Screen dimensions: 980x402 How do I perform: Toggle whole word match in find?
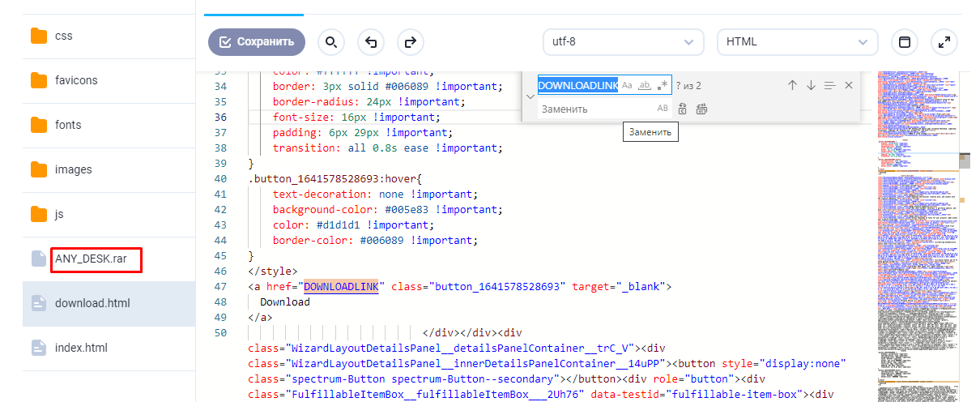645,85
